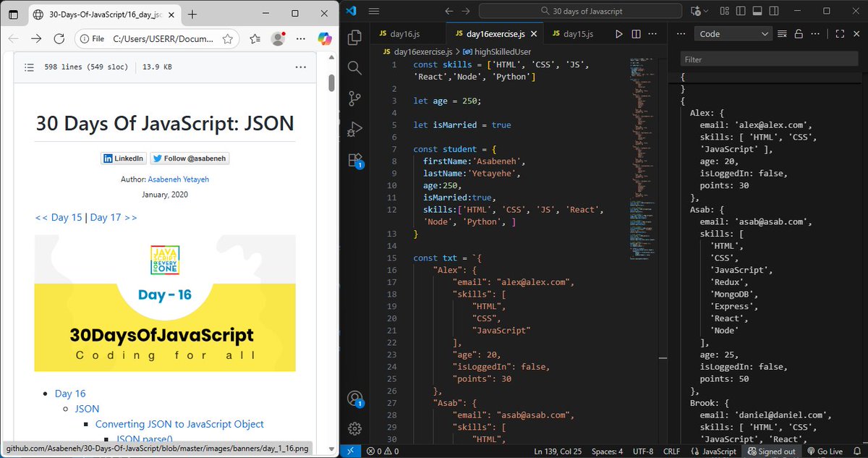
Task: Toggle output auto-scroll lock
Action: pos(799,34)
